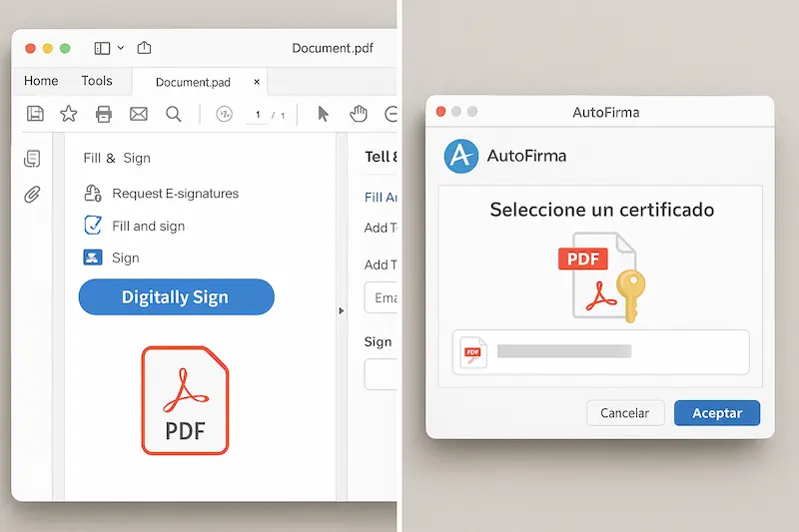
Task: Close the Document.pad tab
Action: pos(257,82)
